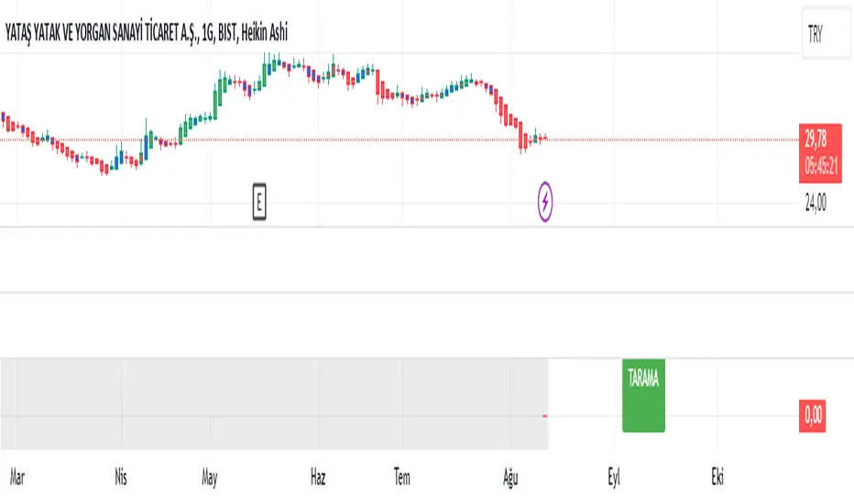This screenshot has height=504, width=854.
Task: Click the earnings 'E' marker icon
Action: (x=259, y=202)
